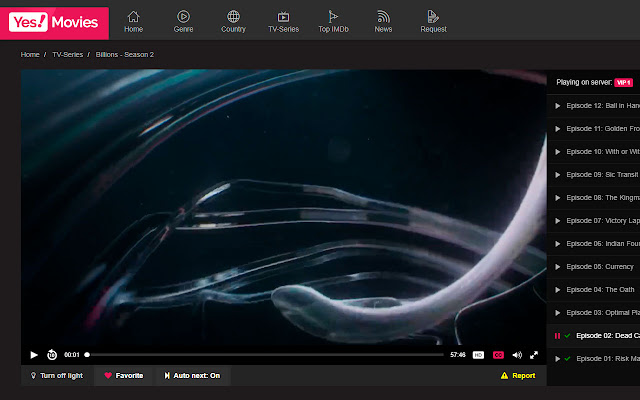The image size is (640, 400).
Task: Rewind 10 seconds with the replay icon
Action: pos(52,355)
